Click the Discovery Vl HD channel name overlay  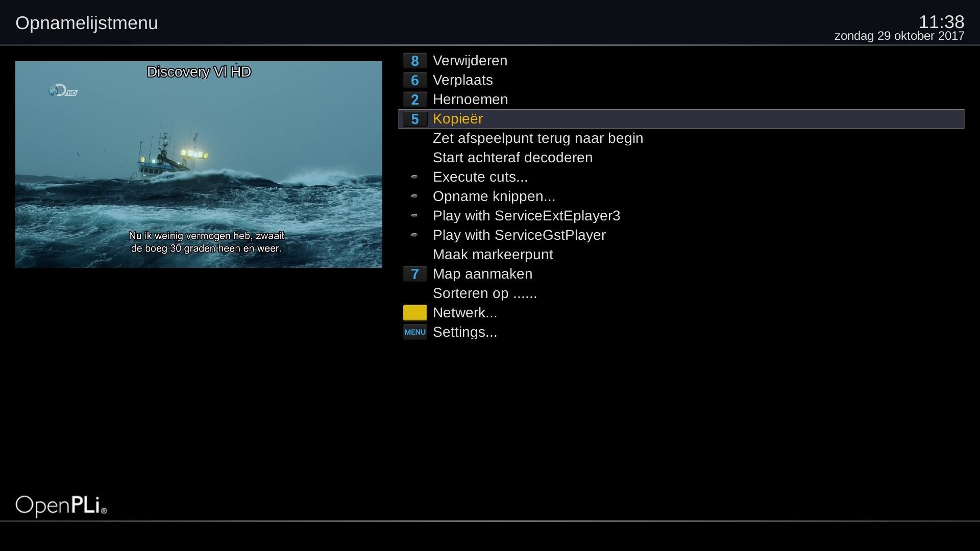(199, 72)
